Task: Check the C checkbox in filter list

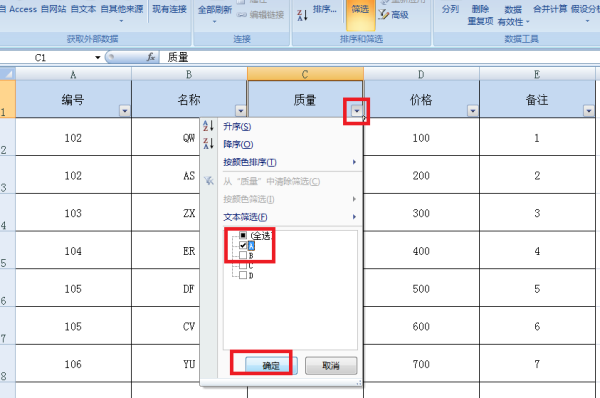Action: 243,265
